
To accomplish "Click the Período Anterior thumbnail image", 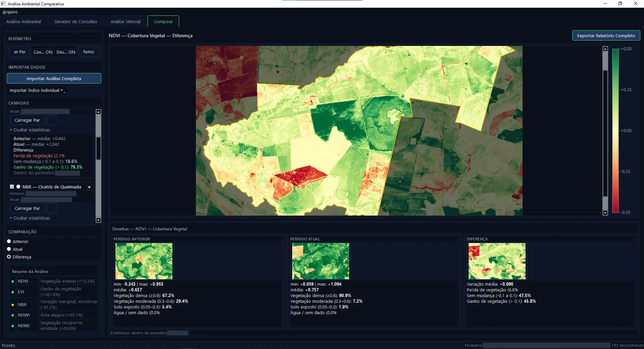I will 144,261.
